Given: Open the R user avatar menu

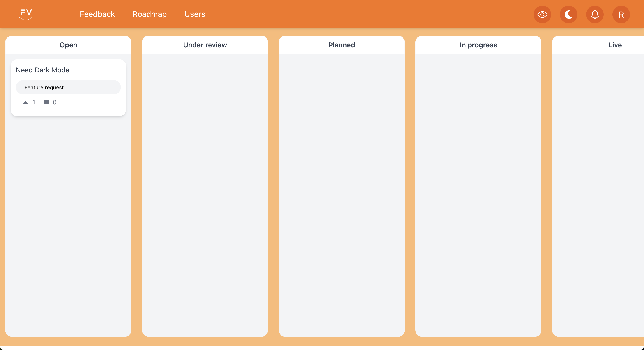Looking at the screenshot, I should point(621,14).
